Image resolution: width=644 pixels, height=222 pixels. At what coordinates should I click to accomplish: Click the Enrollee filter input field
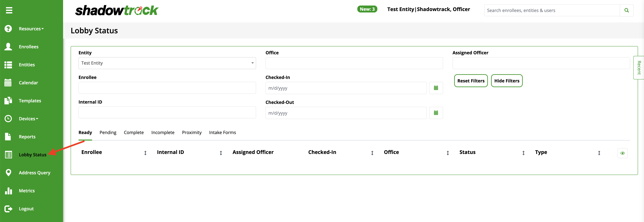167,88
